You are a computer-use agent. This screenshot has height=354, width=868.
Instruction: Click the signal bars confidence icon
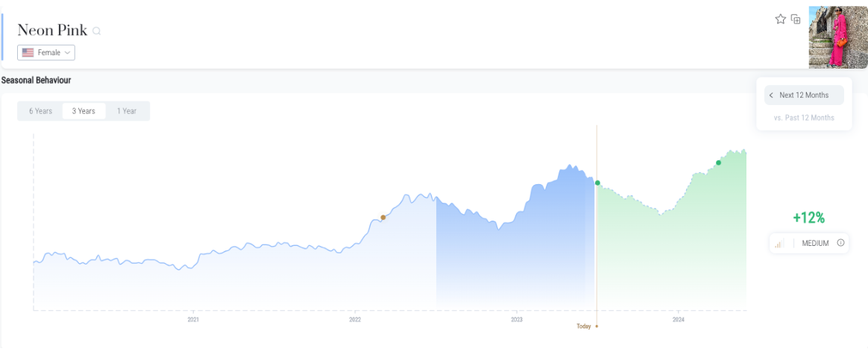779,244
